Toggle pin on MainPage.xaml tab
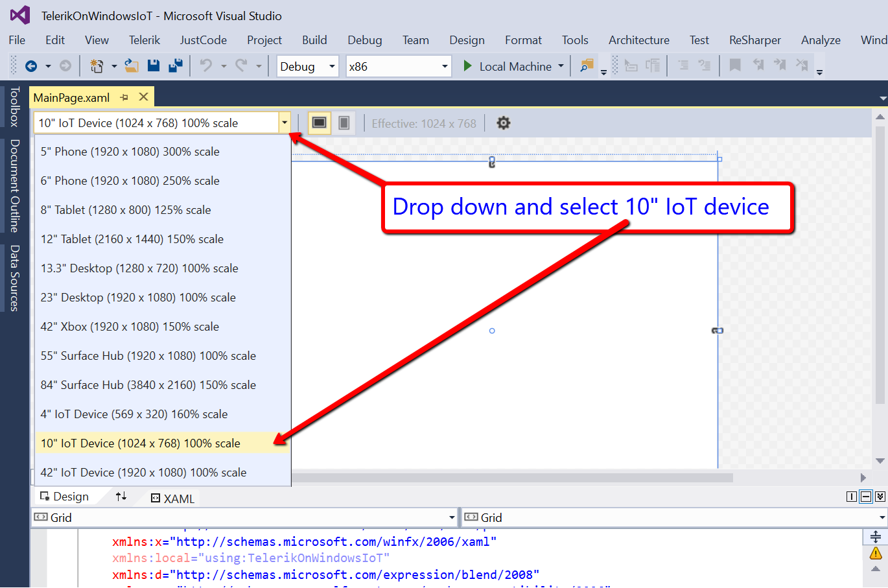Viewport: 888px width, 588px height. tap(124, 97)
